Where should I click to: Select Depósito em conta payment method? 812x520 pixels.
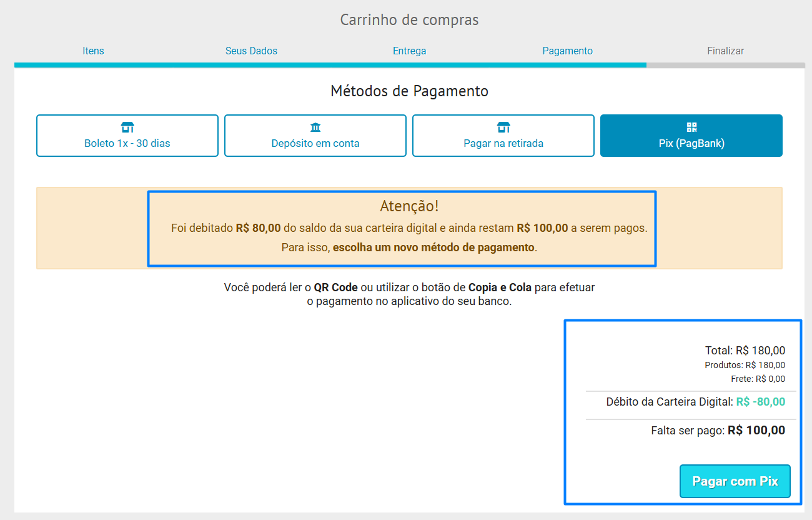pos(315,136)
